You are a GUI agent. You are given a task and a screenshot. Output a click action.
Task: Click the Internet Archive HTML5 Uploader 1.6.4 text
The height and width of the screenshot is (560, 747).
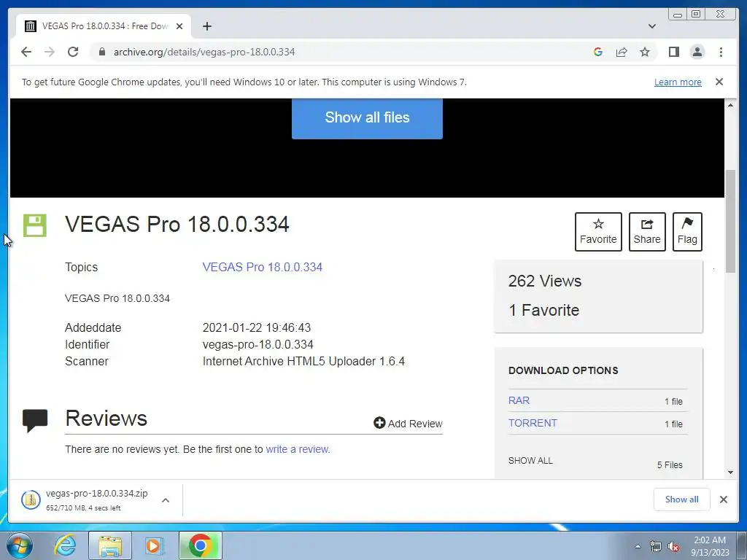pos(303,361)
